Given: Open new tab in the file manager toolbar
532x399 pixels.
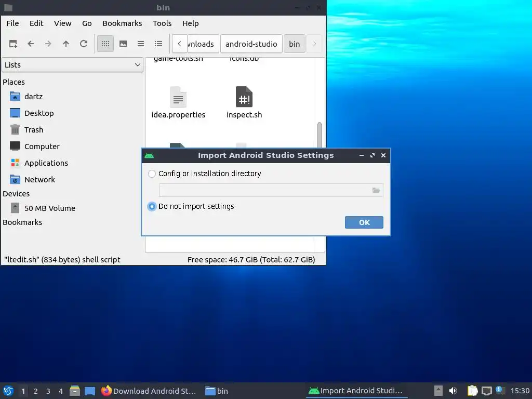Looking at the screenshot, I should pos(13,44).
